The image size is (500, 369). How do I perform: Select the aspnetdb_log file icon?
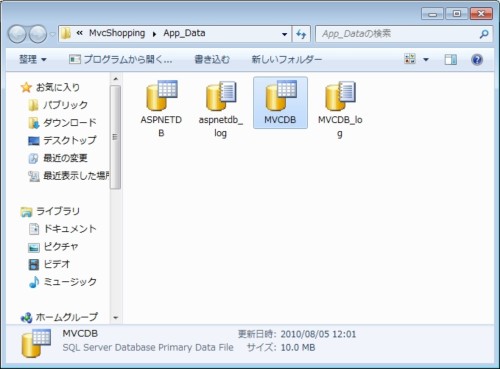[221, 96]
